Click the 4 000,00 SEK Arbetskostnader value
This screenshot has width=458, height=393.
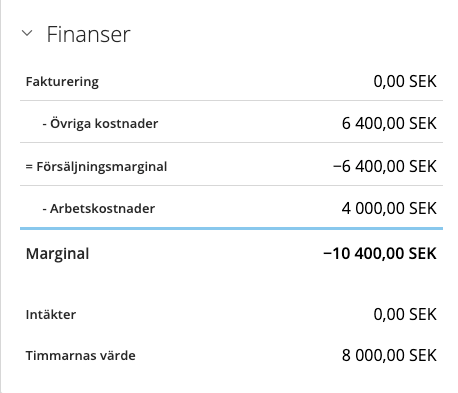coord(389,209)
